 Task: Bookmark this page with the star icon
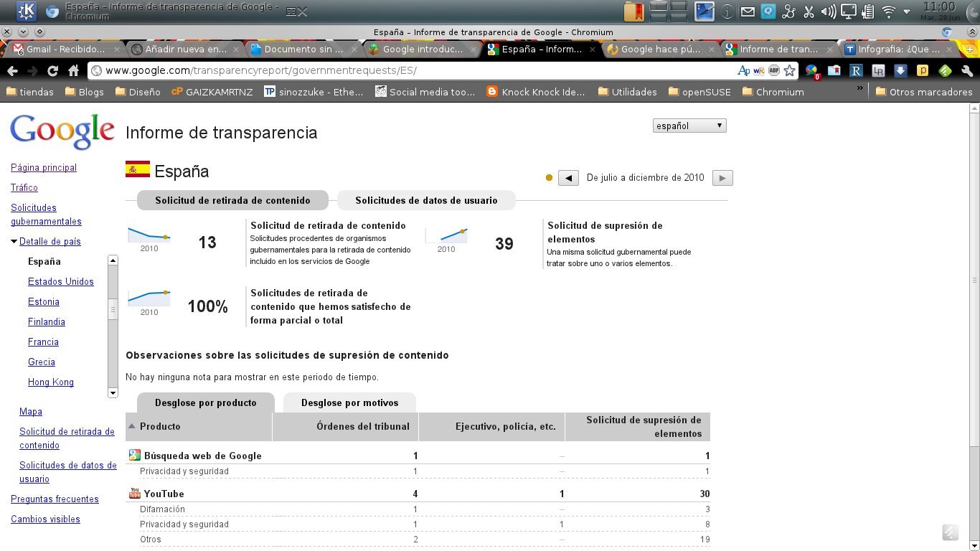pos(789,72)
